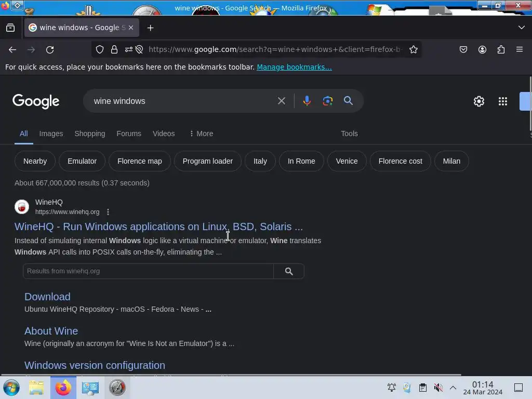532x399 pixels.
Task: Switch to the Forums results tab
Action: coord(129,134)
